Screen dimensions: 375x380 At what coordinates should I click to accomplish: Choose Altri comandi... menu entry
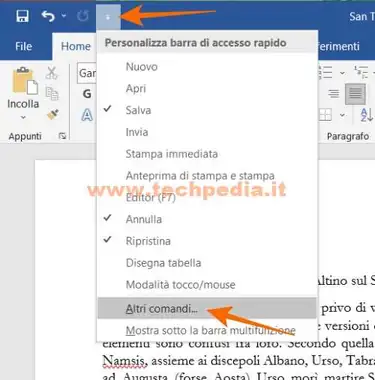click(x=207, y=308)
